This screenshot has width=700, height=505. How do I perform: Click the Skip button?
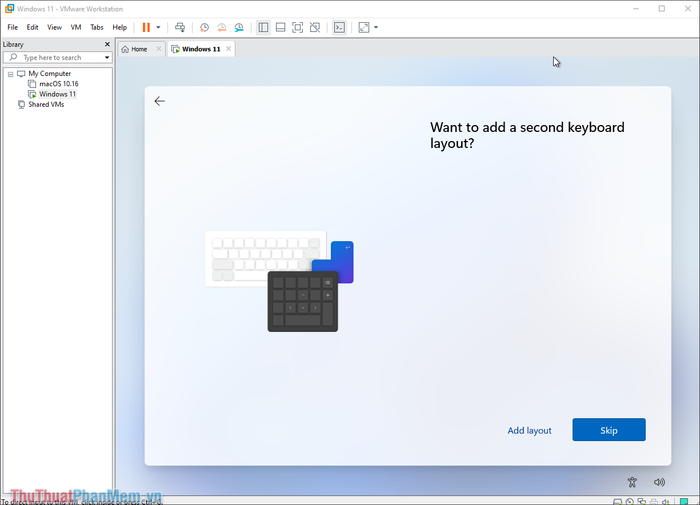609,430
